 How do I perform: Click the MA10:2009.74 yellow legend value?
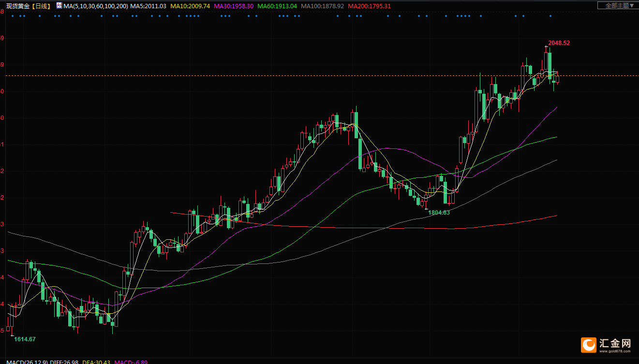click(191, 6)
